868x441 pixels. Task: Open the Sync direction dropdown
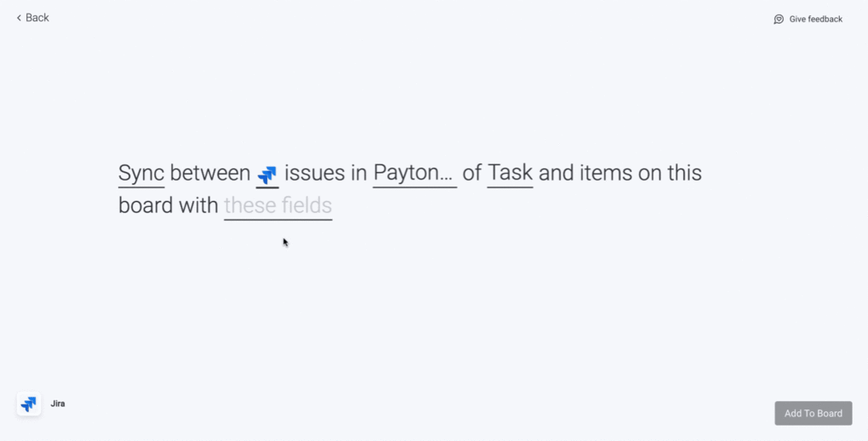[141, 173]
